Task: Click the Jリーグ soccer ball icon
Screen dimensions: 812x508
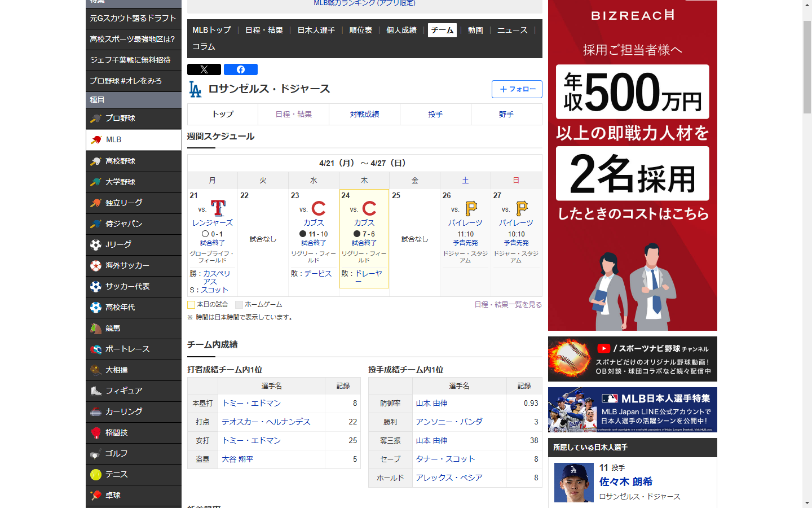Action: coord(96,245)
